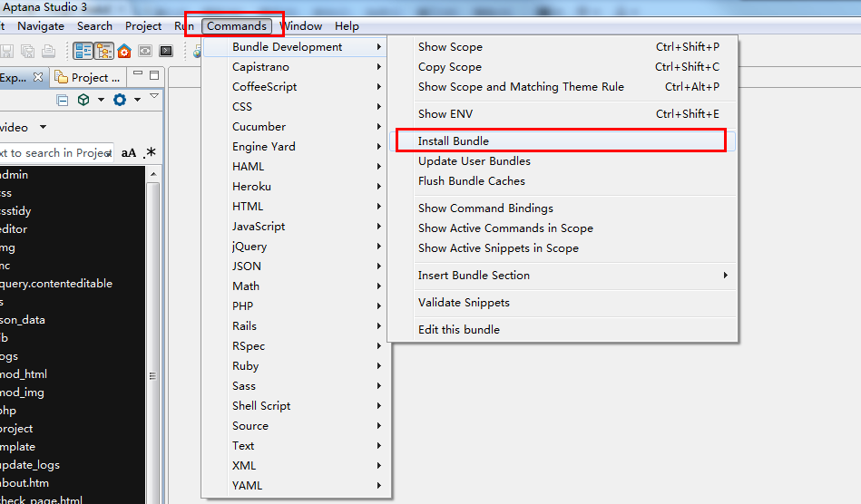Open the Navigate menu

pos(41,26)
